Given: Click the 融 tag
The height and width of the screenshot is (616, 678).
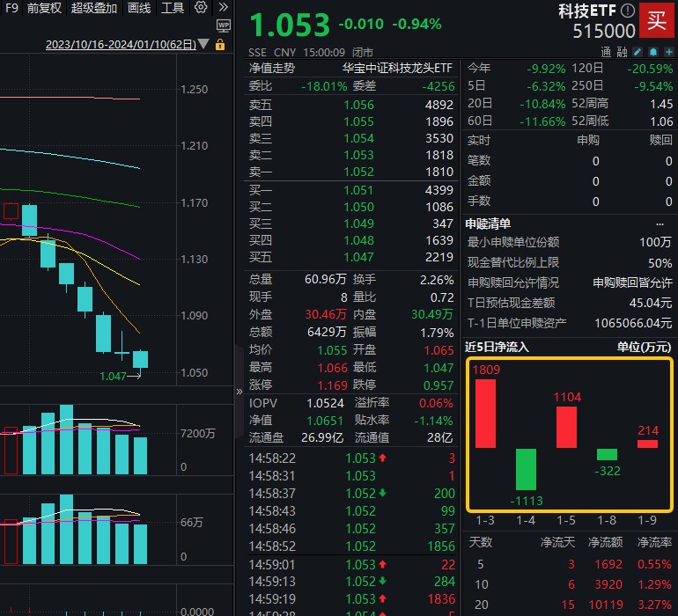Looking at the screenshot, I should [x=622, y=52].
